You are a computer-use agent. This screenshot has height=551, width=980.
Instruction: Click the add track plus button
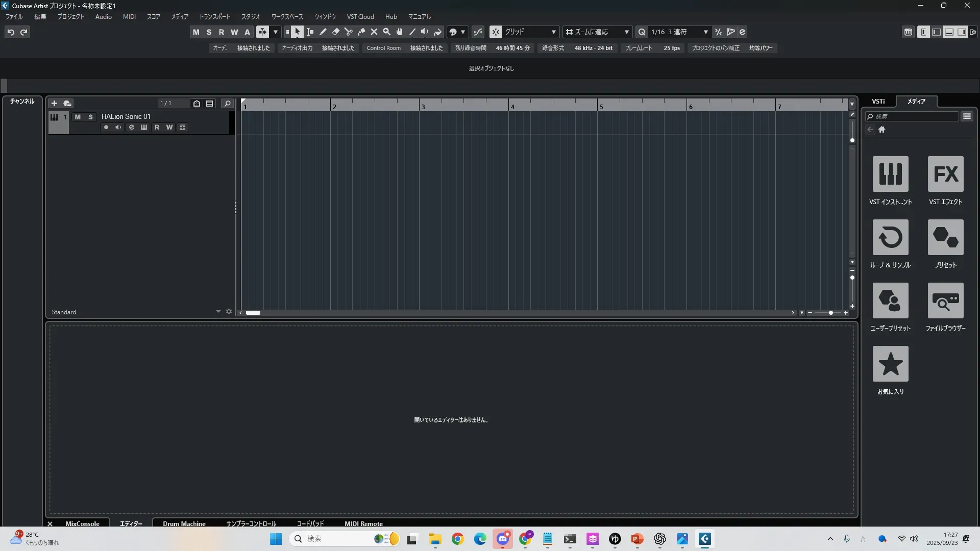point(54,104)
